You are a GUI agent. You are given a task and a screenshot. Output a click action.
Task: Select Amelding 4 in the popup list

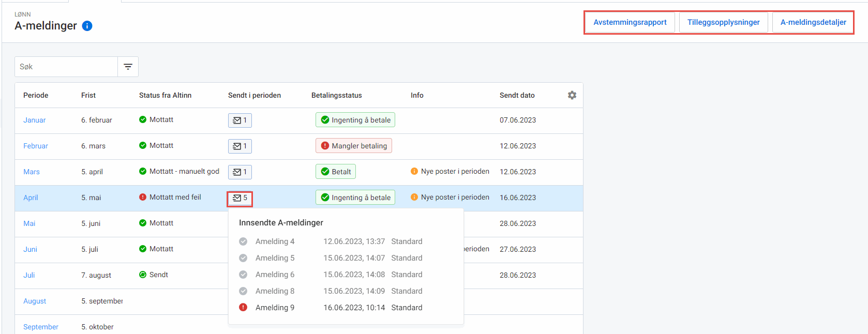(x=275, y=241)
